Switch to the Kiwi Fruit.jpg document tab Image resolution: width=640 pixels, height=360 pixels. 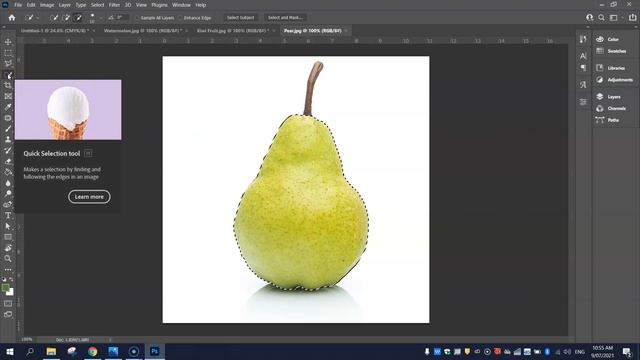point(233,31)
